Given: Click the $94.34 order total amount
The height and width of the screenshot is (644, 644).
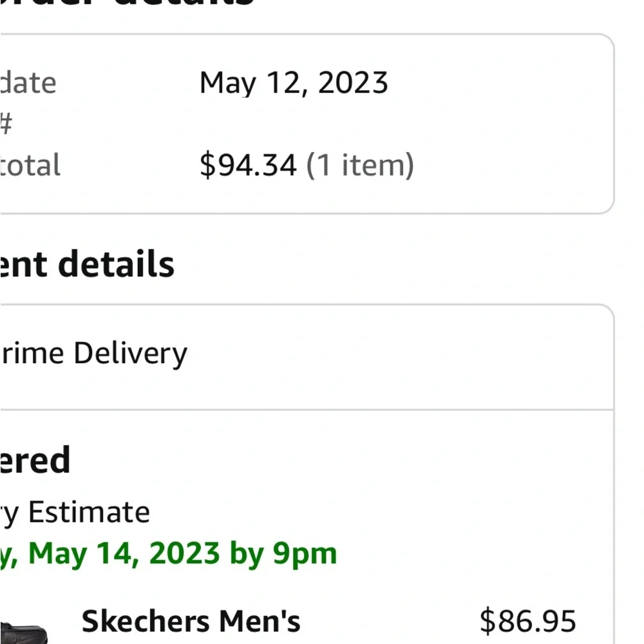Looking at the screenshot, I should [248, 166].
